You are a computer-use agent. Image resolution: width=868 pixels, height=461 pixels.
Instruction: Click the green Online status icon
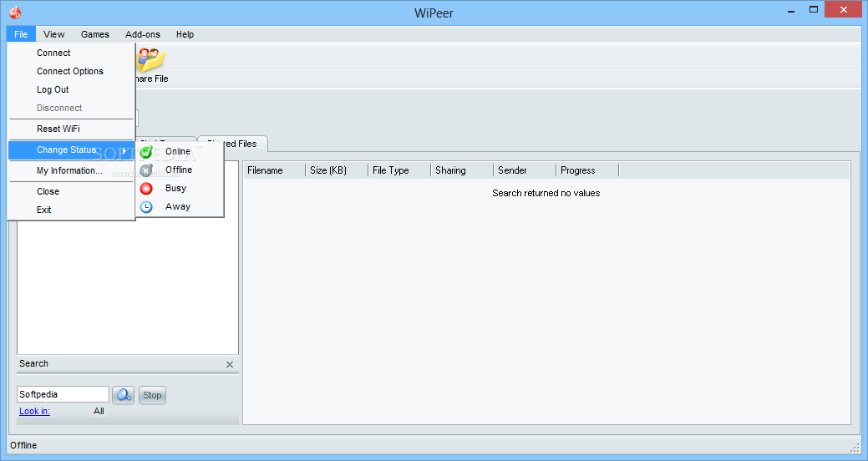146,152
